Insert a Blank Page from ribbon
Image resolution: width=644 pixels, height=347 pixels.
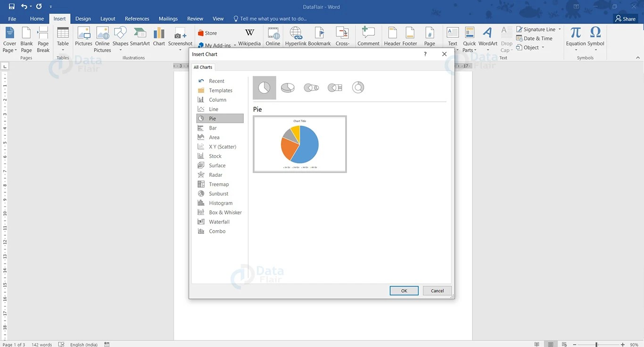[26, 40]
